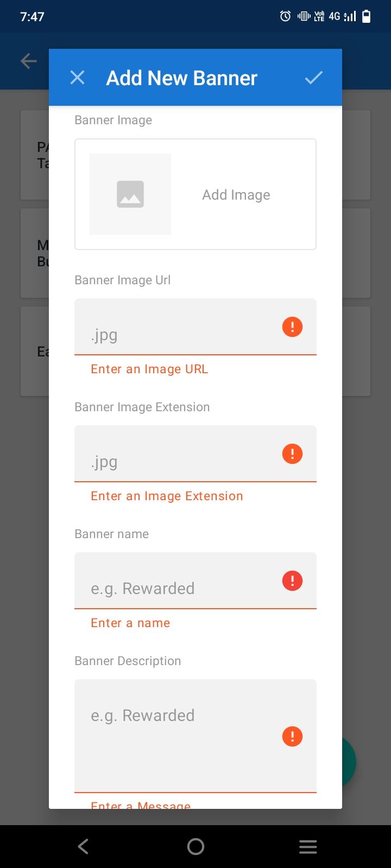This screenshot has width=391, height=868.
Task: Tap the Android back navigation button
Action: tap(83, 846)
